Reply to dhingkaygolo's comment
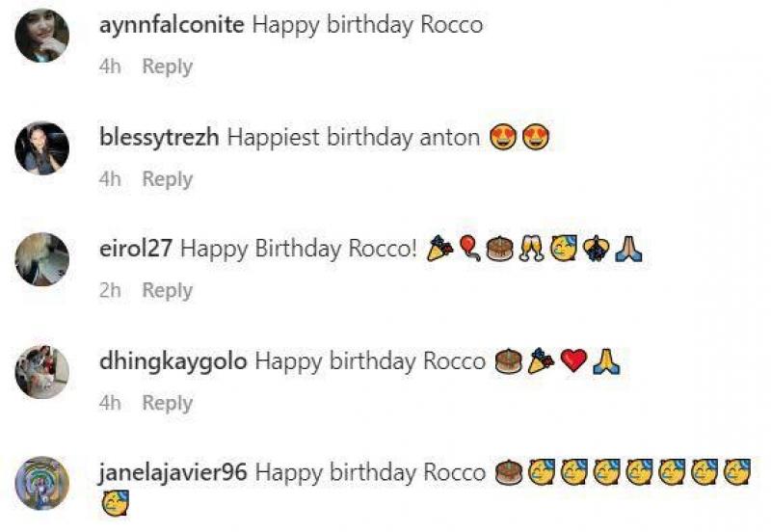The height and width of the screenshot is (532, 771). tap(168, 403)
